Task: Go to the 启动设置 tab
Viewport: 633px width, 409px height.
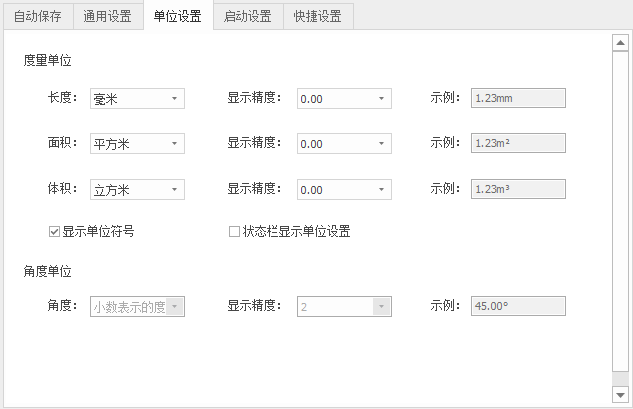Action: pyautogui.click(x=248, y=16)
